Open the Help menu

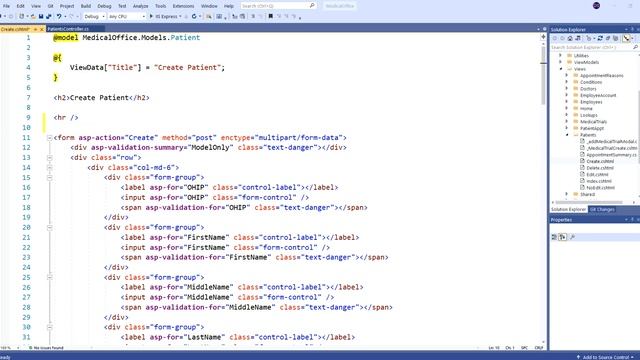(x=229, y=6)
